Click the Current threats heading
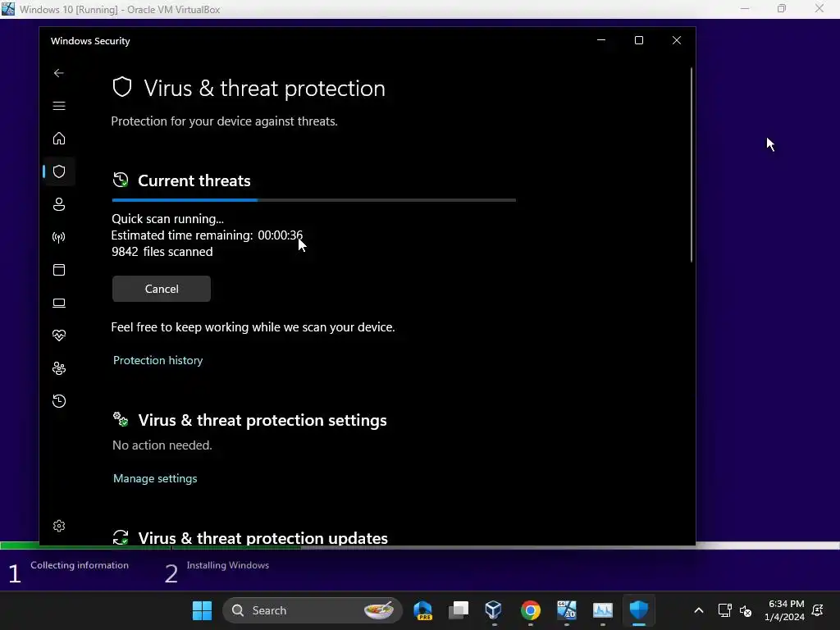 (x=194, y=180)
